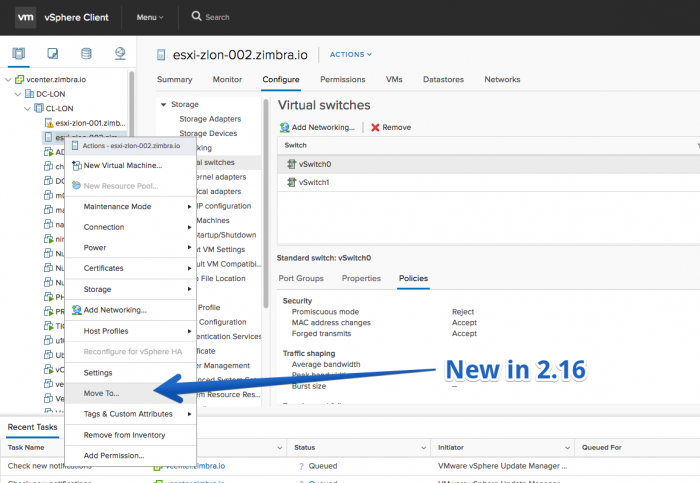Open the Properties tab of vSwitch0
The width and height of the screenshot is (700, 483).
pyautogui.click(x=361, y=279)
